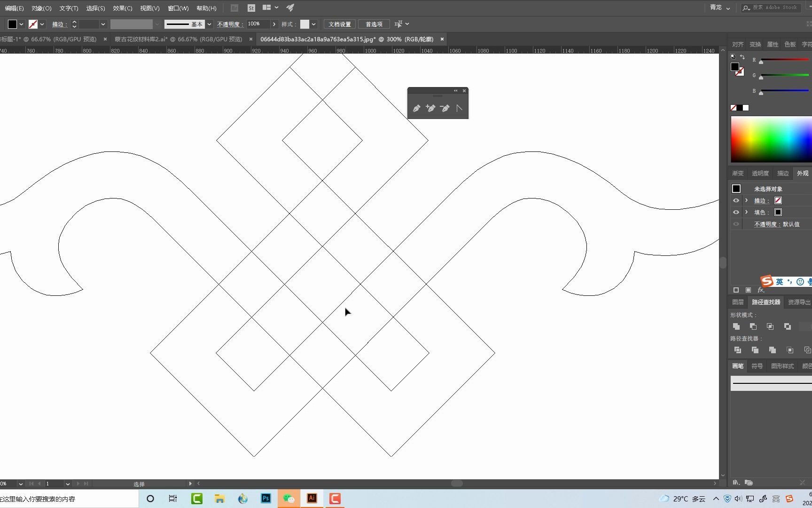The width and height of the screenshot is (812, 508).
Task: Click the R red channel slider
Action: pos(785,60)
